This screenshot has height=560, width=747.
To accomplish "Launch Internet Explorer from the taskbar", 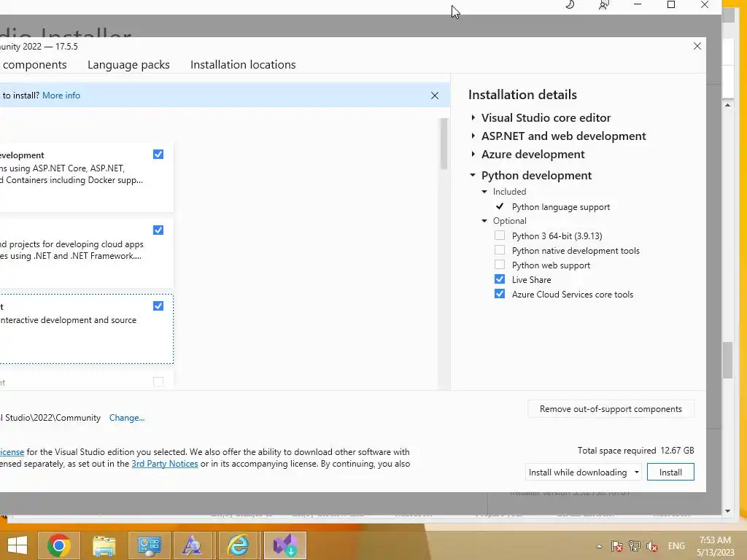I will pos(237,545).
